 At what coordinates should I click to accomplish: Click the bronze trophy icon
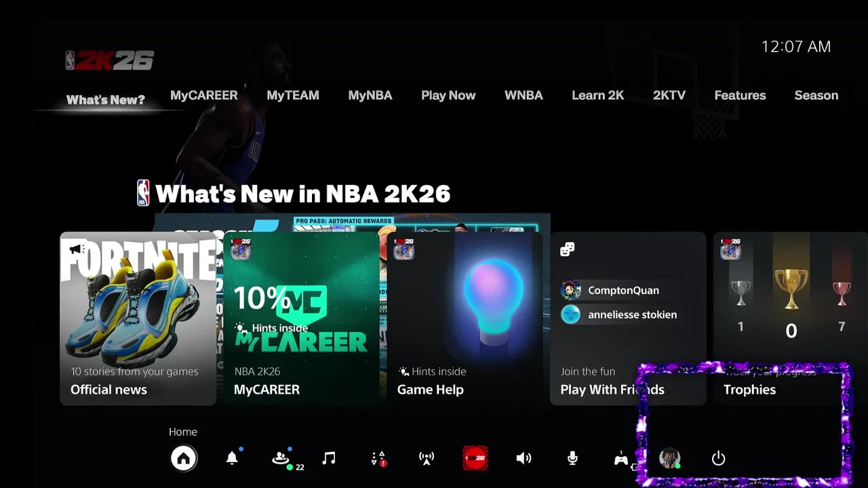pyautogui.click(x=842, y=293)
